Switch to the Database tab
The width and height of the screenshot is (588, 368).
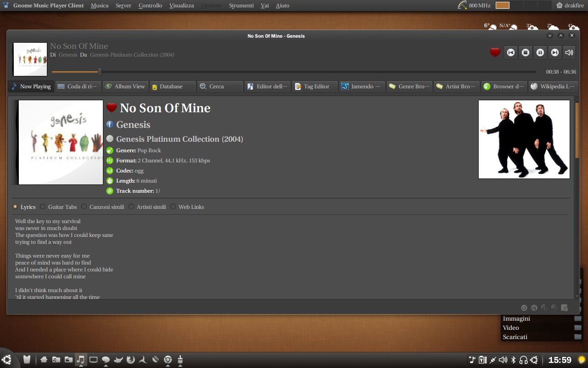point(173,86)
